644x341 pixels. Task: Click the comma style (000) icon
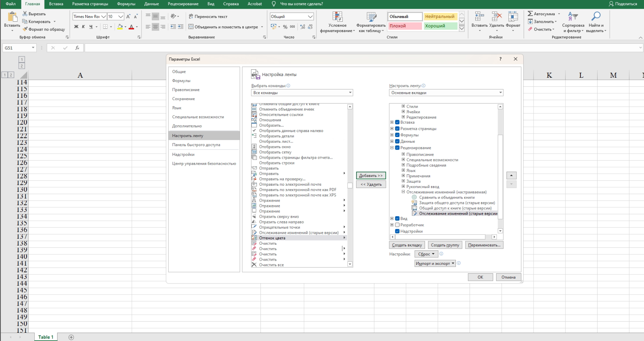click(292, 27)
